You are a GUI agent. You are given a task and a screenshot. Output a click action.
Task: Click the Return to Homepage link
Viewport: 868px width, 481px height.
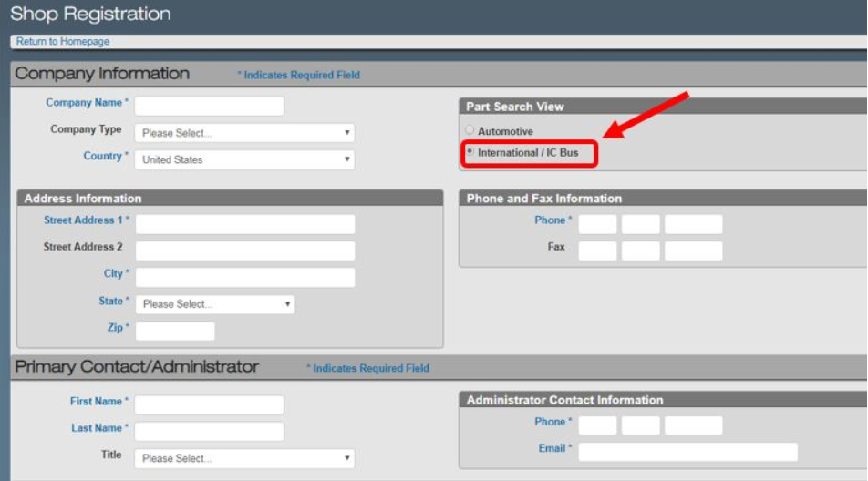coord(63,42)
